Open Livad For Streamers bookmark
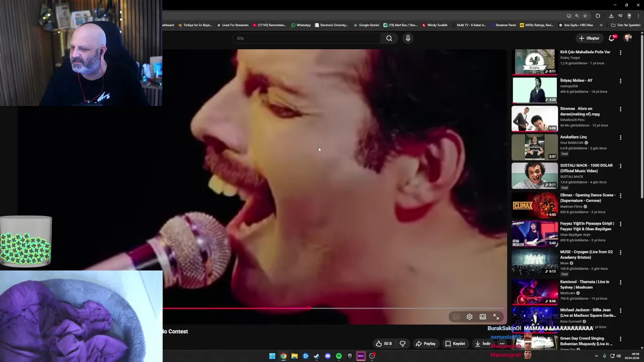The height and width of the screenshot is (362, 644). pyautogui.click(x=232, y=25)
